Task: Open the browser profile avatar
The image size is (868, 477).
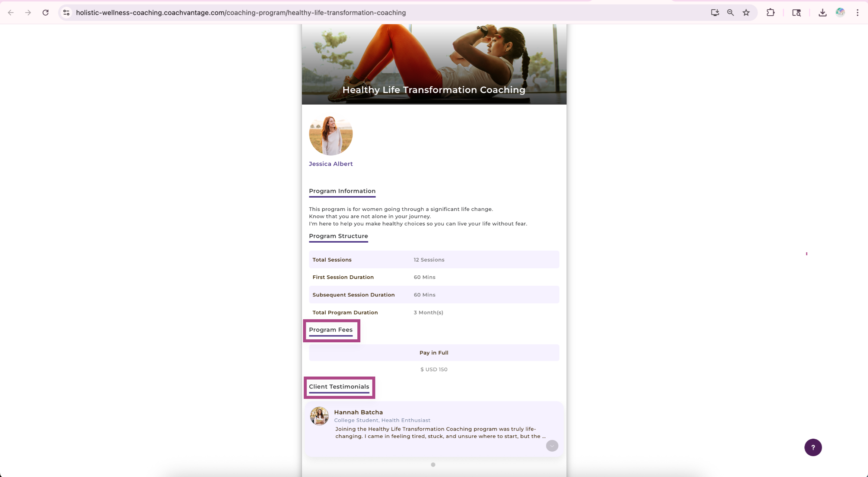Action: click(840, 13)
